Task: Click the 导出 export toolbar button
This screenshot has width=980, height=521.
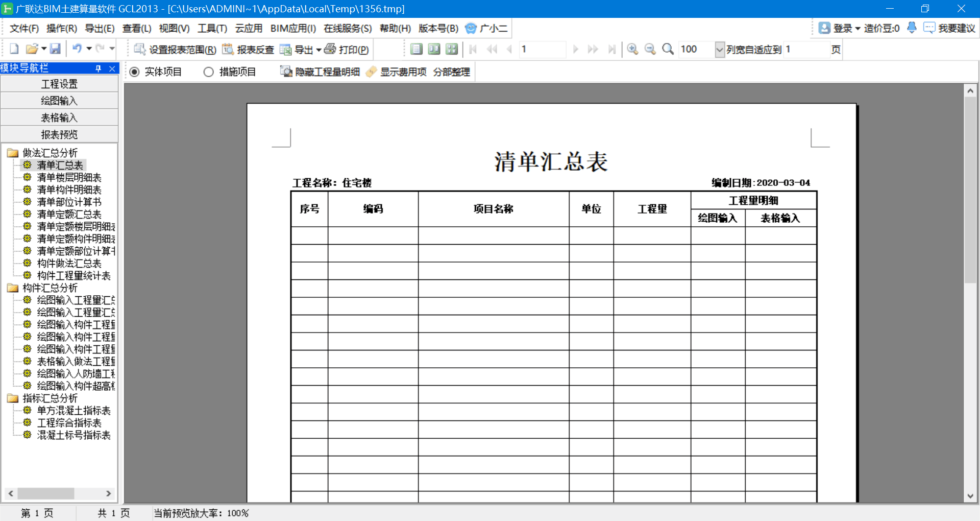Action: (x=297, y=50)
